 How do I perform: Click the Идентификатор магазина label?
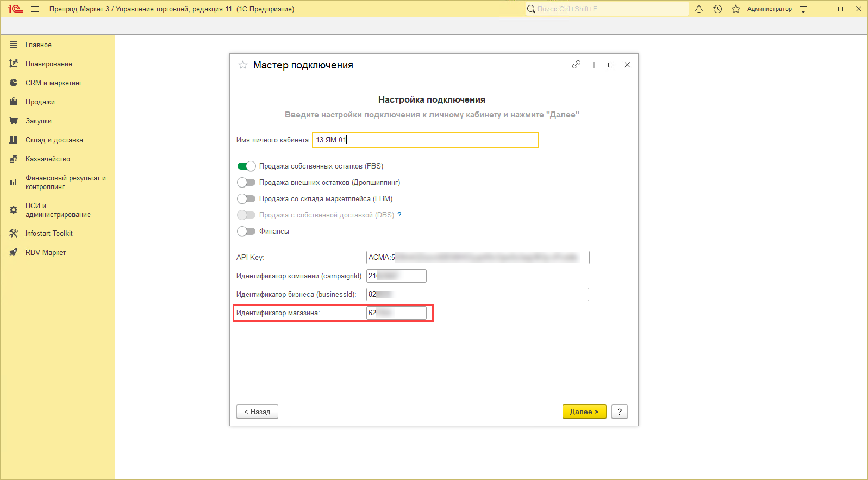pos(278,313)
